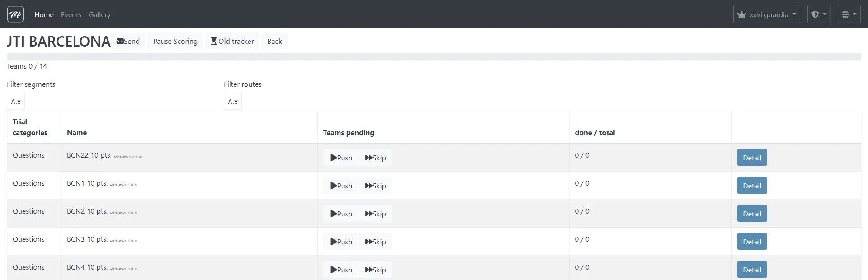Click the Back button
Image resolution: width=868 pixels, height=280 pixels.
tap(274, 41)
